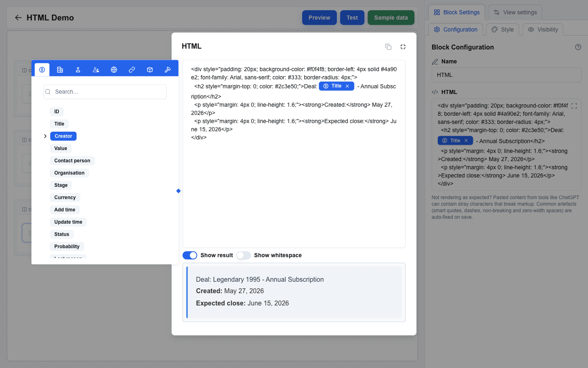The height and width of the screenshot is (368, 588).
Task: Insert the ID field
Action: pos(57,112)
